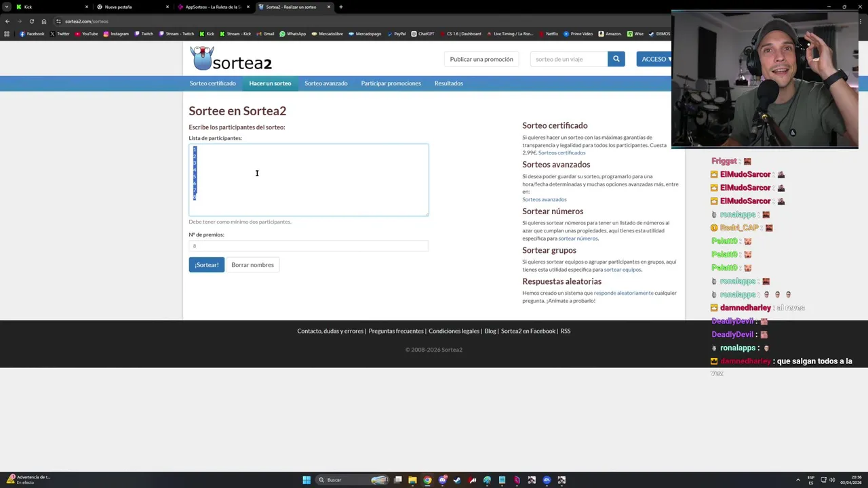Image resolution: width=868 pixels, height=488 pixels.
Task: Close the Sortea2 browser tab
Action: point(329,7)
